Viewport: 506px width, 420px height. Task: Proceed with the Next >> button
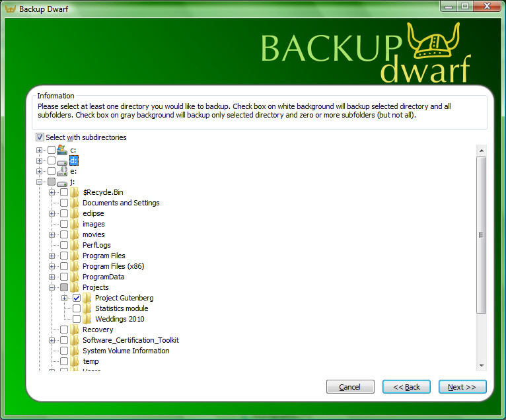click(462, 387)
